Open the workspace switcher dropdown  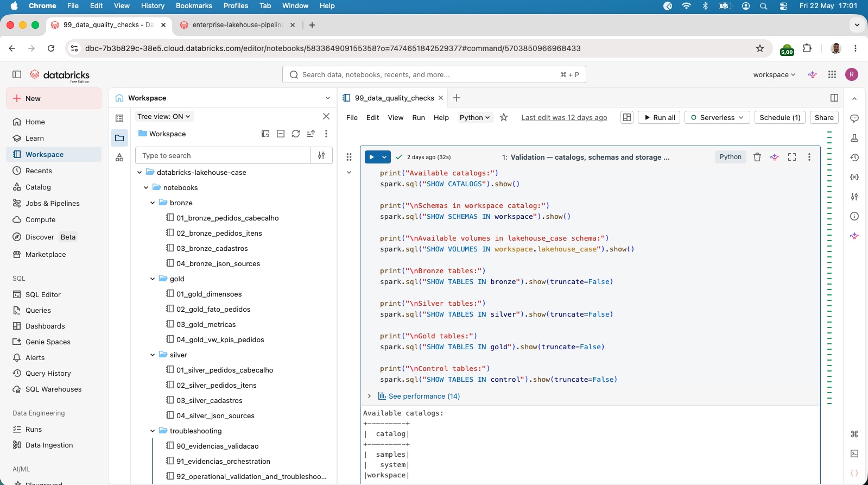click(774, 74)
